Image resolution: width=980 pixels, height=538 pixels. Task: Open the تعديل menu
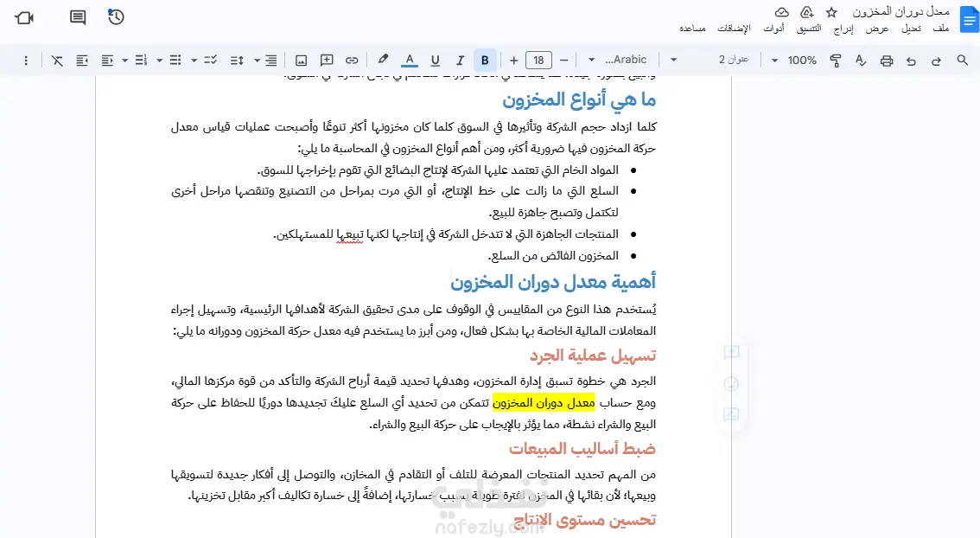coord(911,29)
